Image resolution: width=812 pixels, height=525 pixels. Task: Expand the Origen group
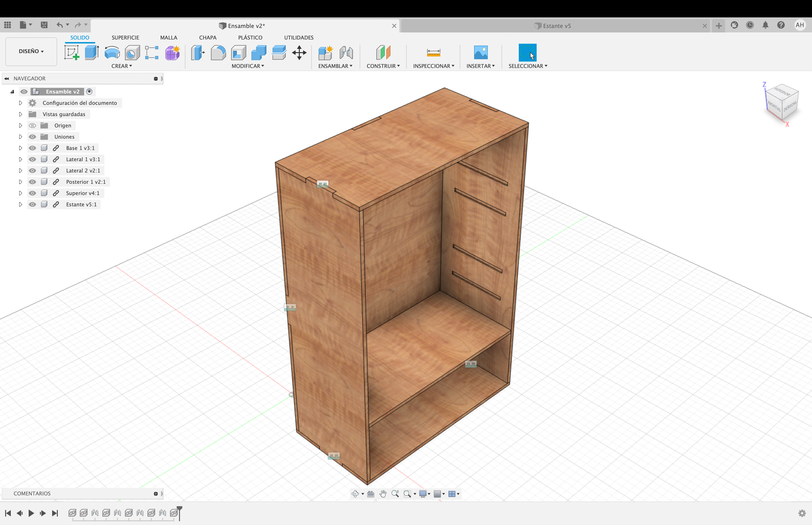point(21,125)
